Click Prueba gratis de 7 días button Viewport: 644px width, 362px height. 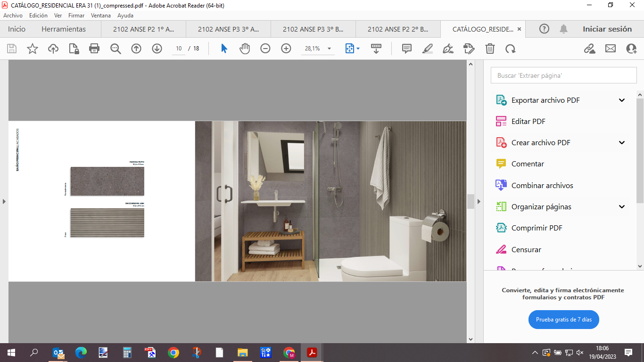(563, 320)
